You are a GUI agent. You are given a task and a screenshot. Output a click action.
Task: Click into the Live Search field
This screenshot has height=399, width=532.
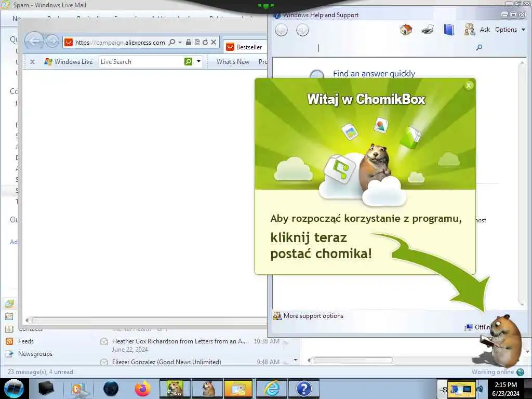coord(141,62)
